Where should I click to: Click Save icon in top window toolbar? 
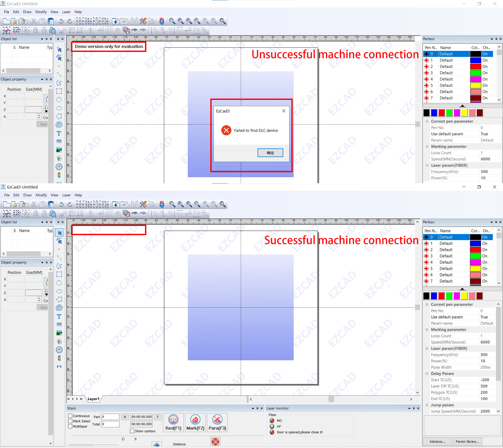(x=23, y=21)
